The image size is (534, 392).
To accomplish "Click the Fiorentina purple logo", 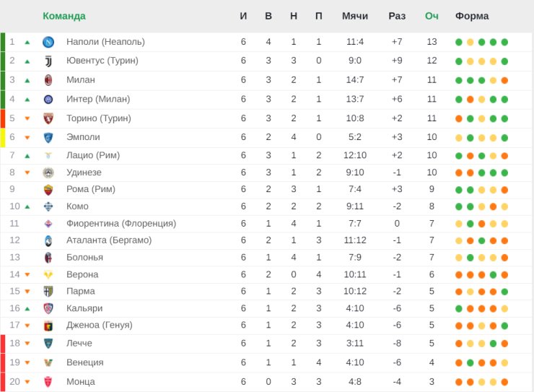I will 48,224.
